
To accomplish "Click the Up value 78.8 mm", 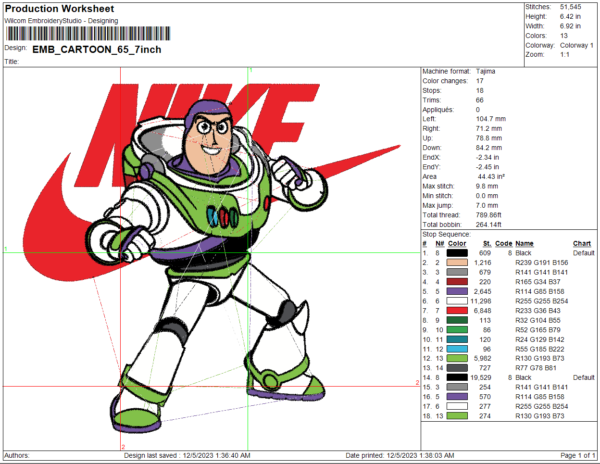I will pyautogui.click(x=489, y=138).
